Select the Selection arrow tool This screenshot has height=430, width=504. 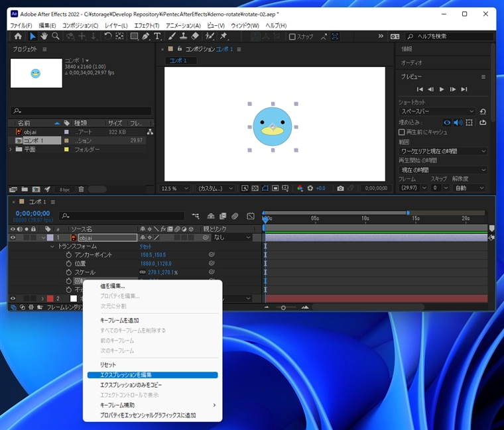tap(32, 36)
